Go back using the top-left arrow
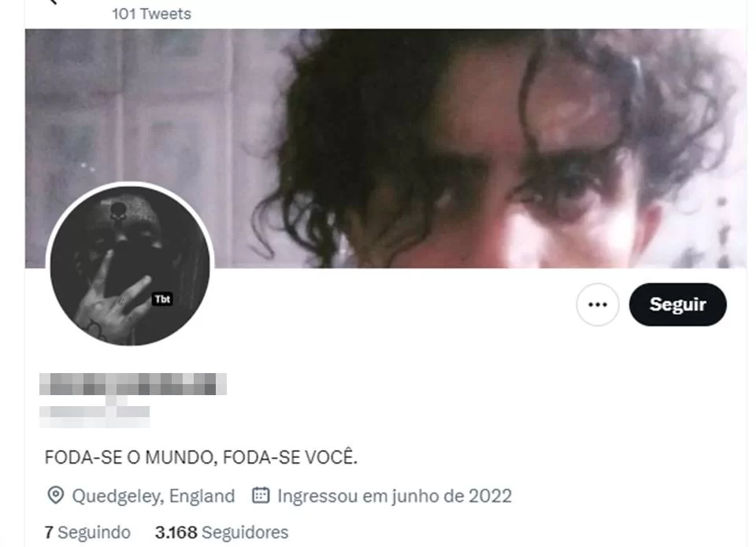756x547 pixels. 53,2
